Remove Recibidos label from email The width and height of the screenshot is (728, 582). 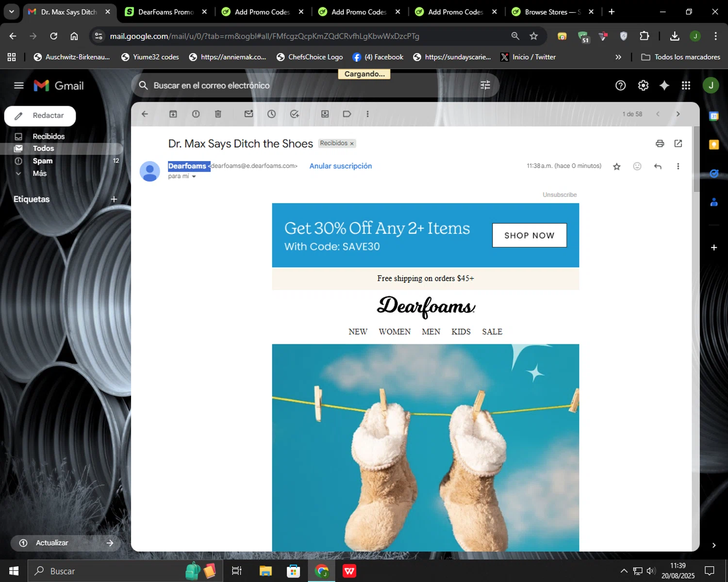tap(352, 144)
